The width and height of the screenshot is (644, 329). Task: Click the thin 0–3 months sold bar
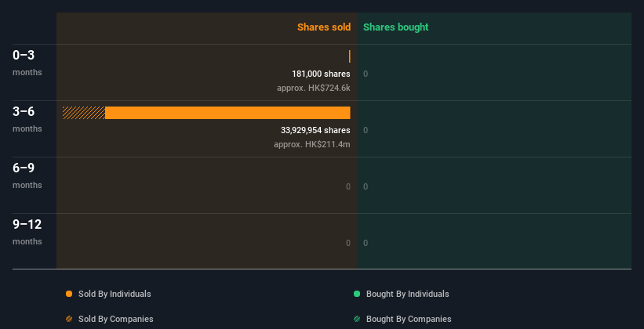coord(350,56)
